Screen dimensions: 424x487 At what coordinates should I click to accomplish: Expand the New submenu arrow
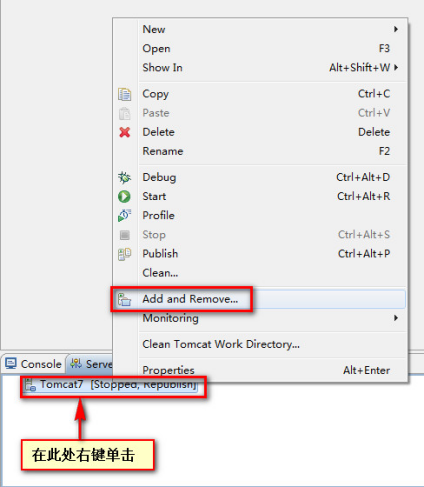(x=396, y=29)
